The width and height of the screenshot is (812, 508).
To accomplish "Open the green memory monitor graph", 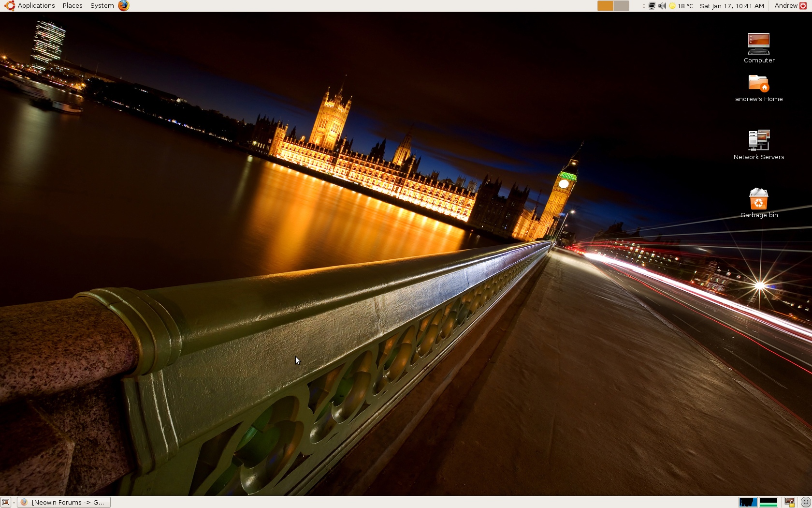I will tap(768, 502).
